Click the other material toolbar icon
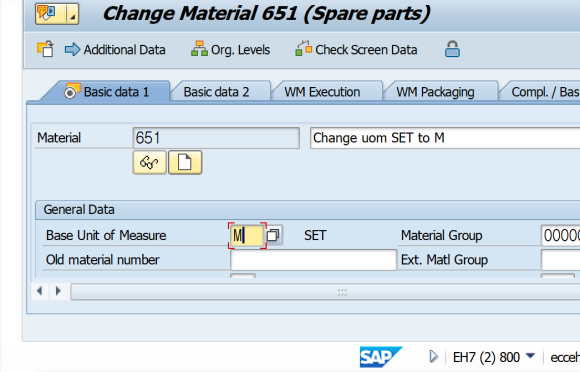The height and width of the screenshot is (372, 580). [45, 49]
